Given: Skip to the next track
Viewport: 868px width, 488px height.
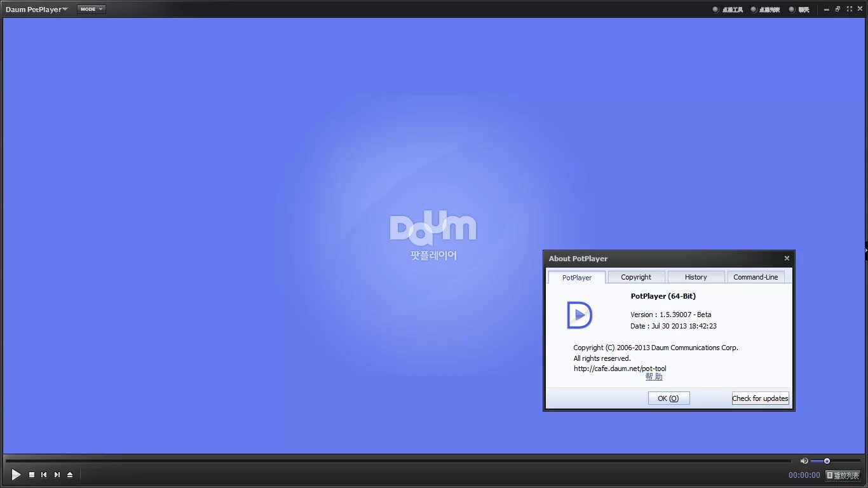Looking at the screenshot, I should coord(57,475).
